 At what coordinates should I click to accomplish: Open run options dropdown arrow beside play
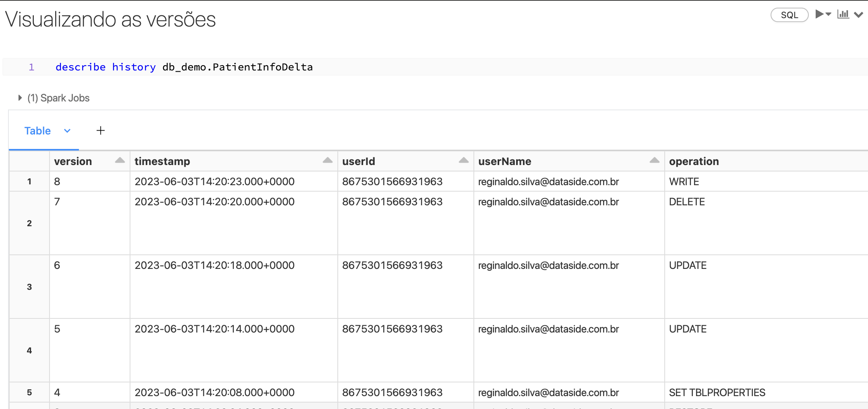click(829, 14)
